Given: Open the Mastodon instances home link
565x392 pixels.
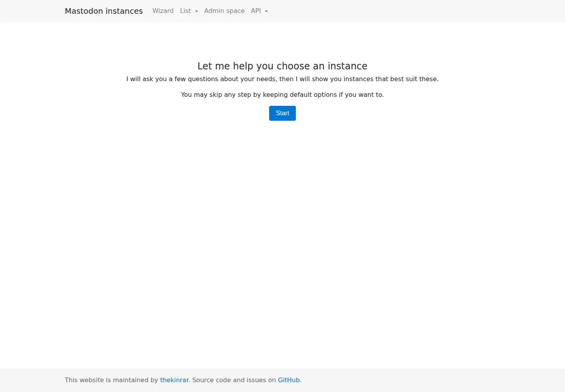Looking at the screenshot, I should pos(104,11).
